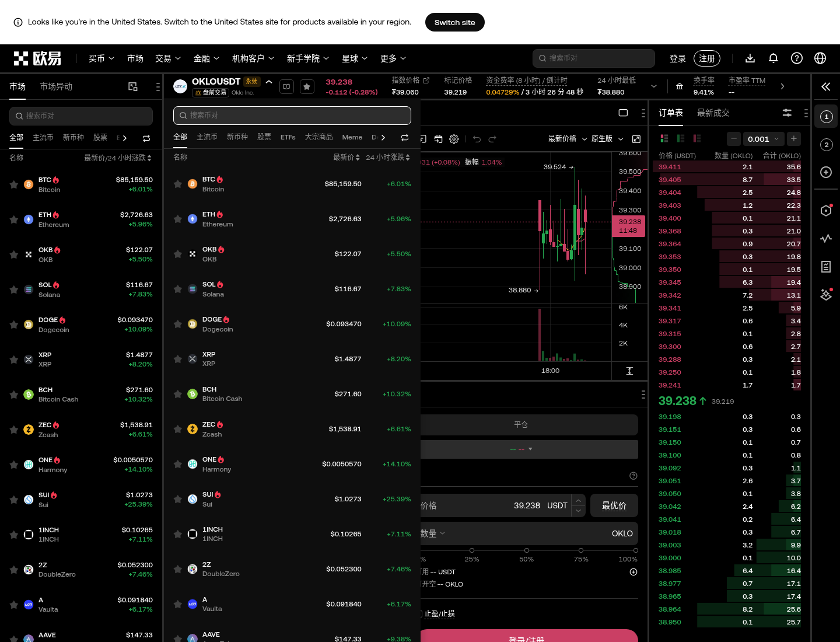Open the 最新价格 chart dropdown
The height and width of the screenshot is (642, 840).
[568, 139]
